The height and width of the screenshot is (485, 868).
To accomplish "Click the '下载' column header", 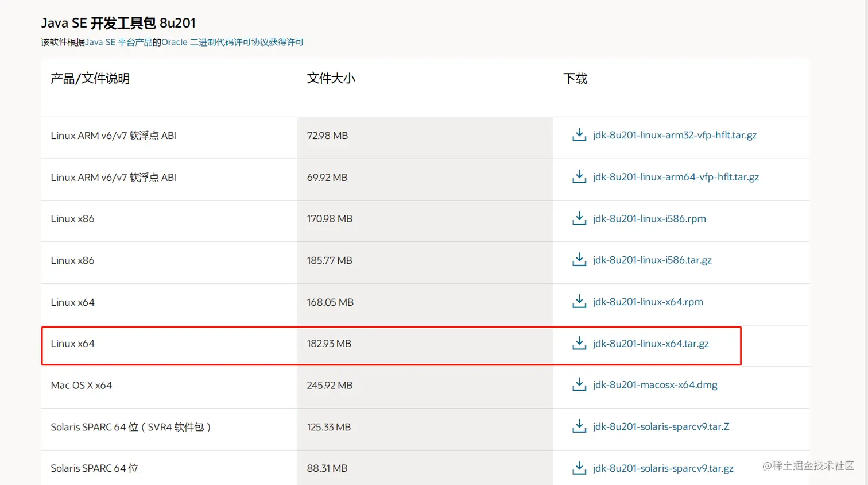I will (575, 79).
